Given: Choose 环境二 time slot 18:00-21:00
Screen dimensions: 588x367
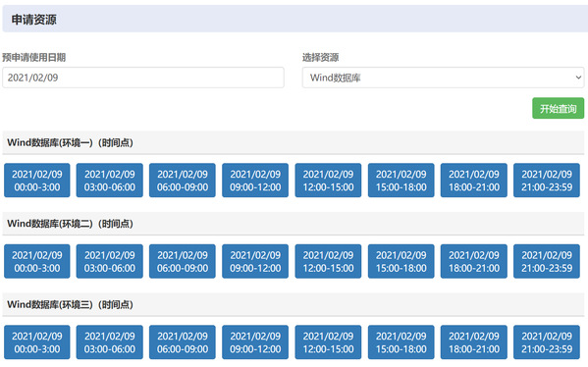Looking at the screenshot, I should tap(473, 261).
